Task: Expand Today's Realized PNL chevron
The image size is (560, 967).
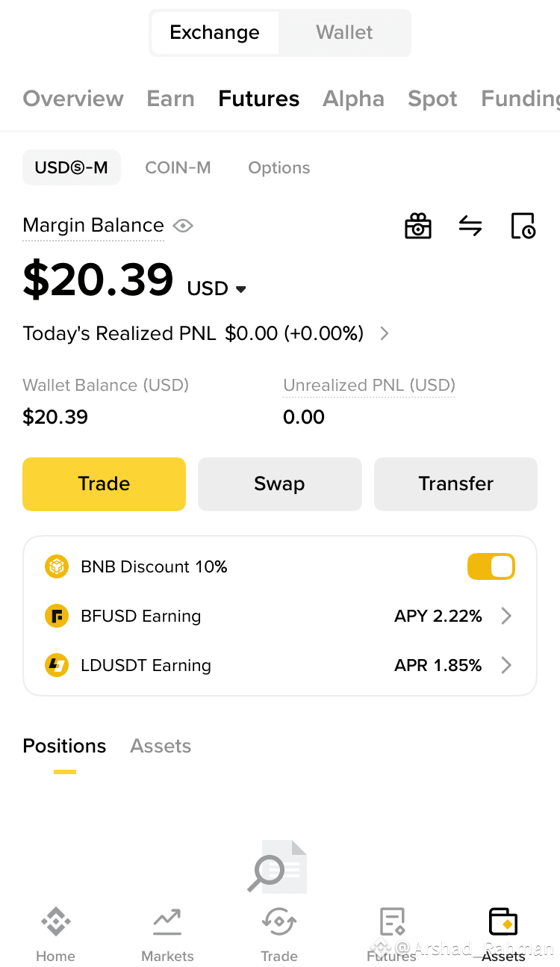Action: [385, 333]
